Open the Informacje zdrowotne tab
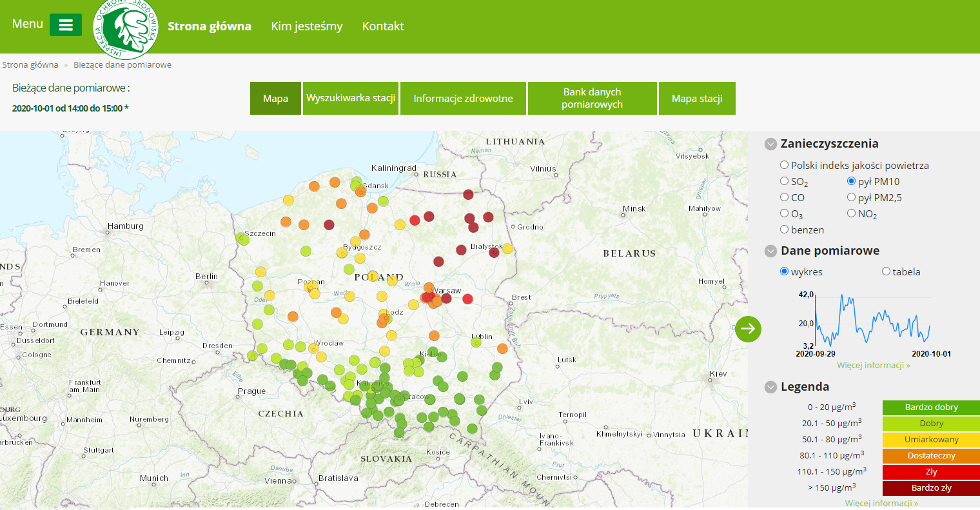The width and height of the screenshot is (980, 510). coord(463,98)
